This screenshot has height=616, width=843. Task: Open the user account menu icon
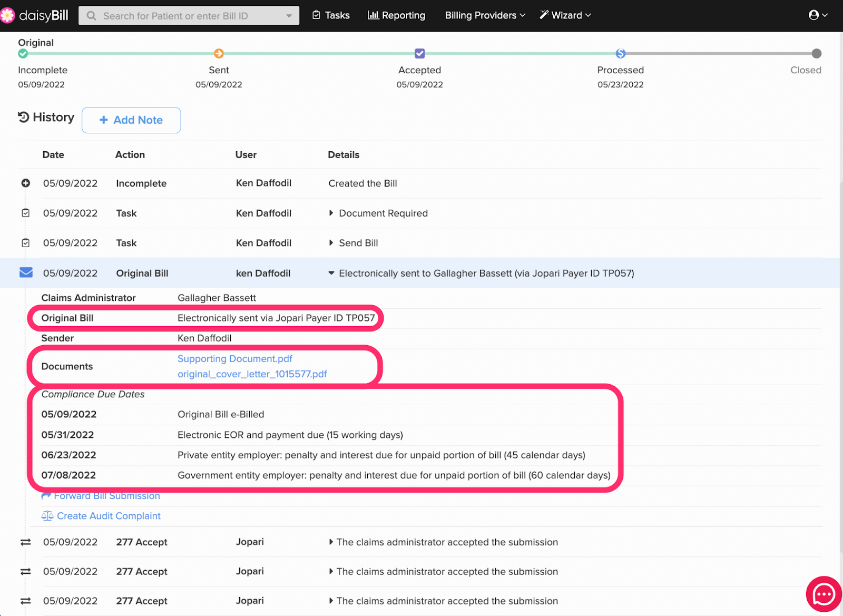[818, 15]
